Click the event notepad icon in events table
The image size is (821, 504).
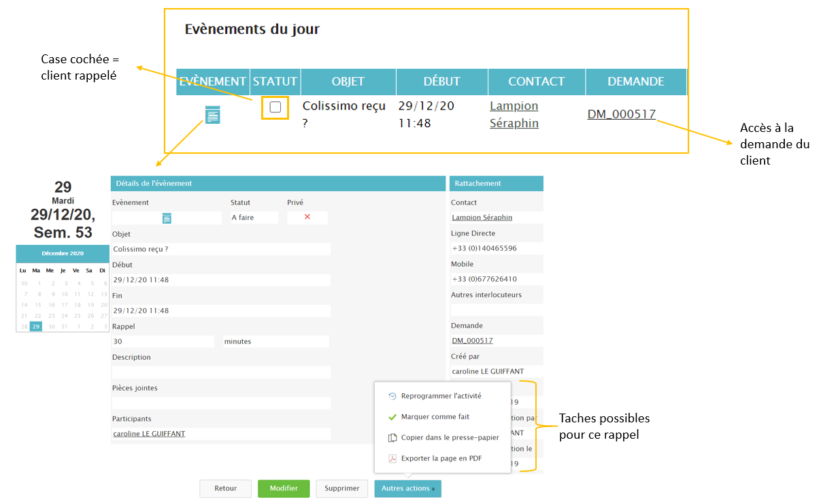click(213, 114)
